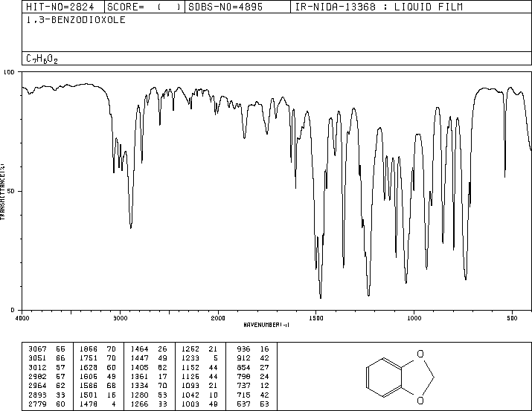Viewport: 532px width, 411px height.
Task: Click the transmittance 5 beside 1233
Action: coord(216,358)
